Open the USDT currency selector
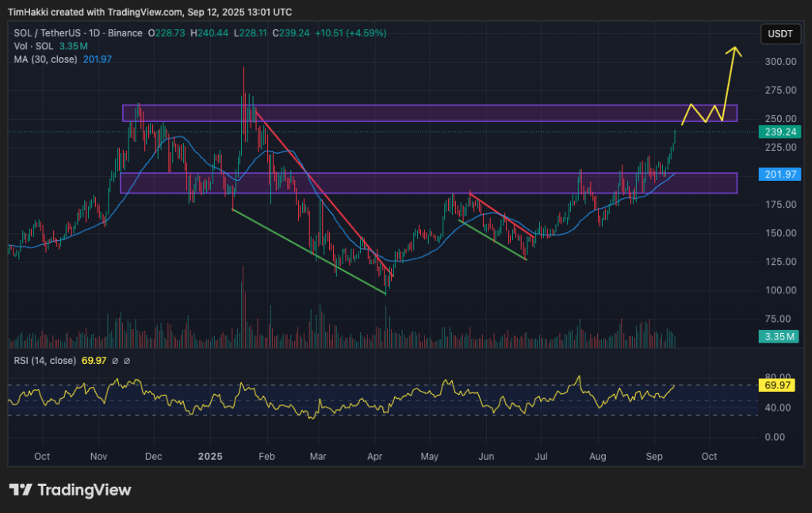The image size is (812, 513). click(778, 33)
